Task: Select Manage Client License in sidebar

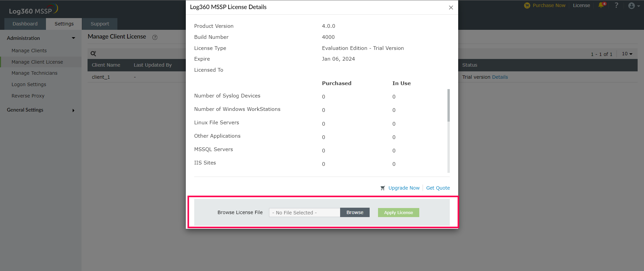Action: click(37, 62)
